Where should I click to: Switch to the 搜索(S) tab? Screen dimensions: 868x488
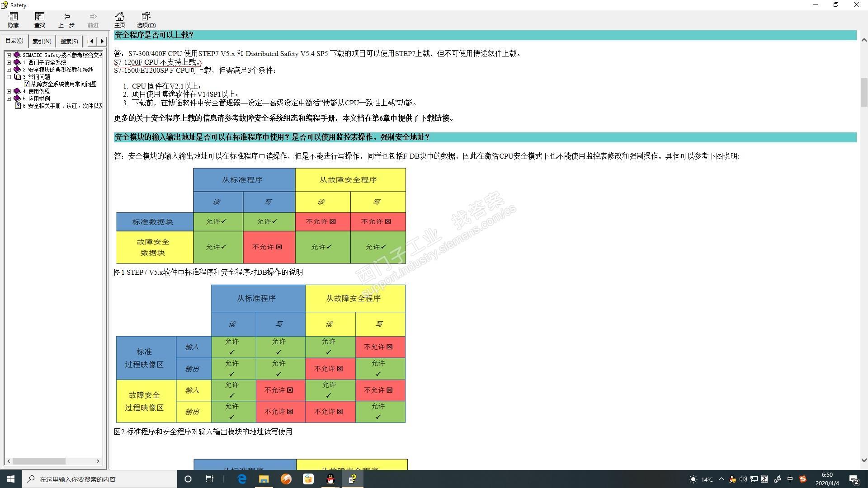coord(69,41)
